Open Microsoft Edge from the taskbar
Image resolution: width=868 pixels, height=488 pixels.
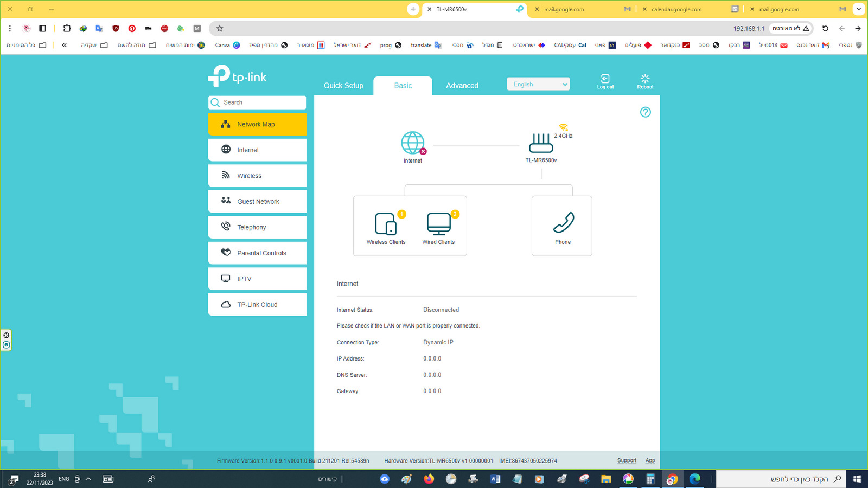tap(695, 479)
